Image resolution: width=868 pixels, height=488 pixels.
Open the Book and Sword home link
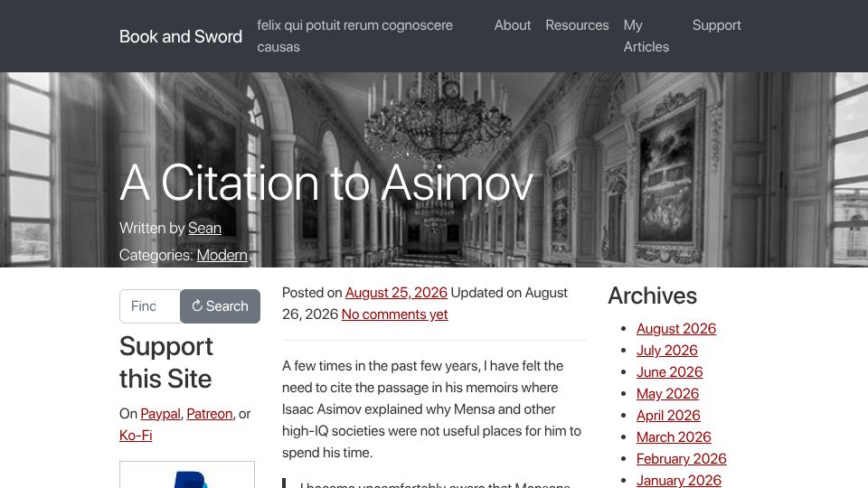[x=181, y=36]
